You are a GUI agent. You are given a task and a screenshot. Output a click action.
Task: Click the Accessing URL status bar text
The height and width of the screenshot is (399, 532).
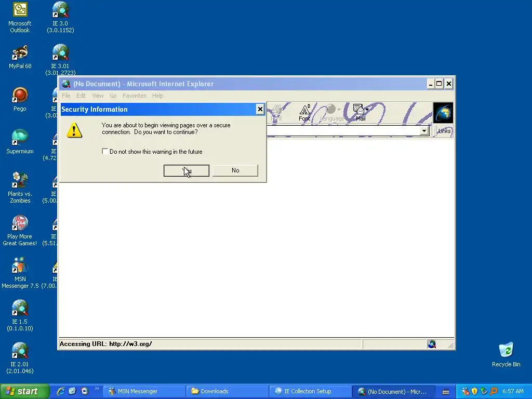coord(105,344)
